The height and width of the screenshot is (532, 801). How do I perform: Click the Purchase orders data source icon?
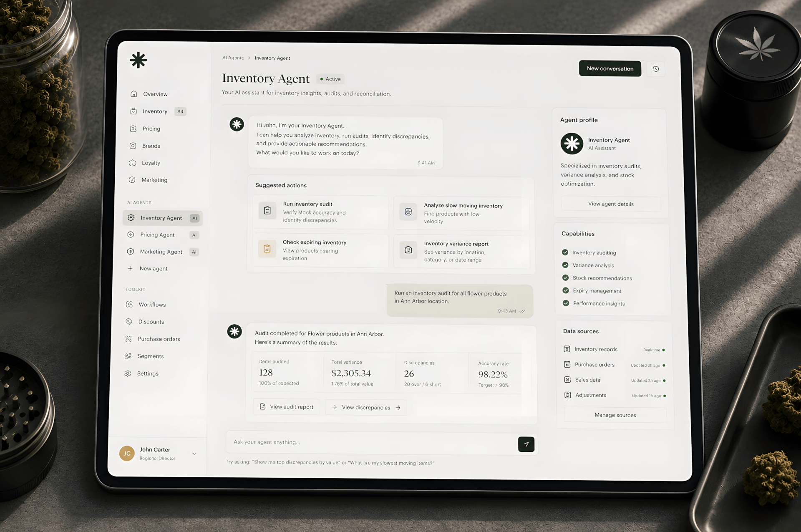coord(567,364)
